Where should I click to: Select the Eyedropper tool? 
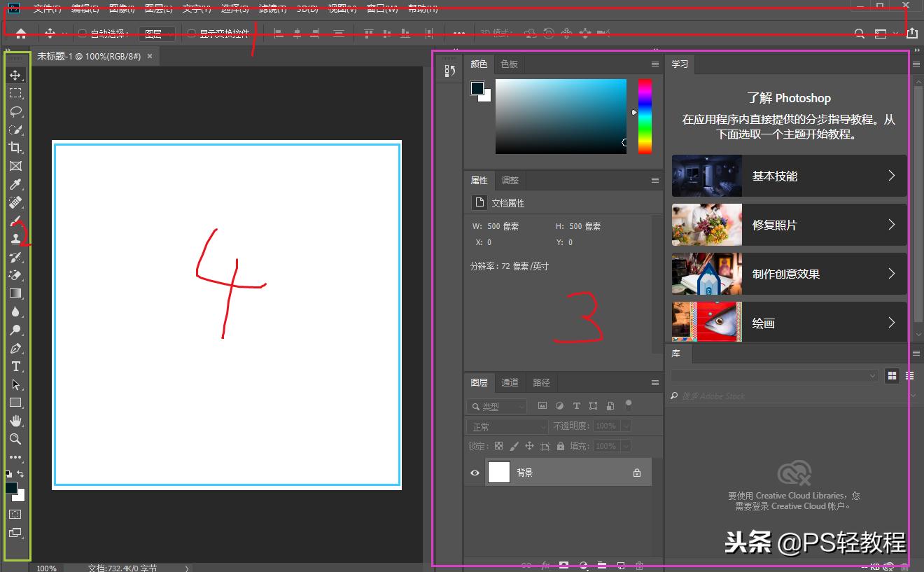tap(15, 184)
